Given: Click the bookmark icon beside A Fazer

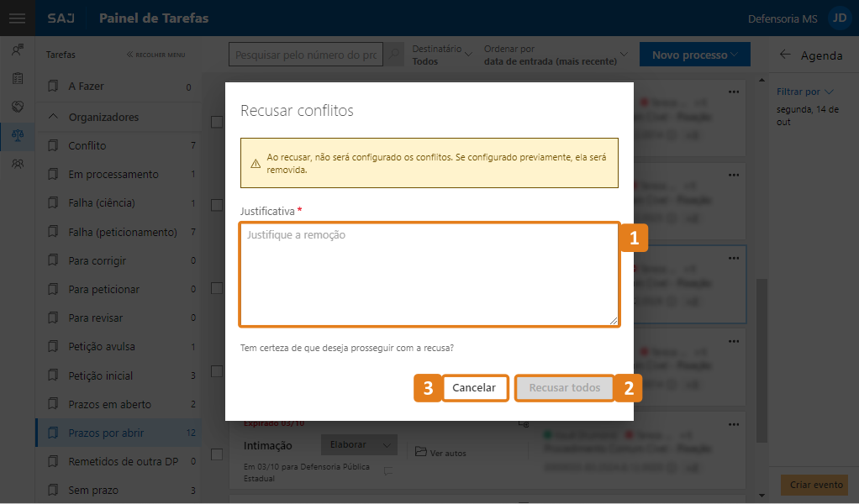Looking at the screenshot, I should coord(53,86).
